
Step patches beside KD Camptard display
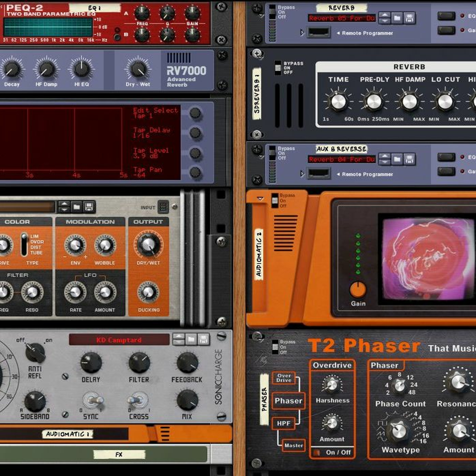(179, 339)
